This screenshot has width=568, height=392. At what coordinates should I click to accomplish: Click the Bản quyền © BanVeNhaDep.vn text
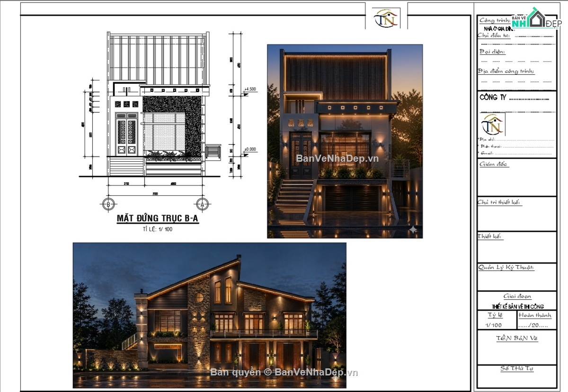coord(284,372)
